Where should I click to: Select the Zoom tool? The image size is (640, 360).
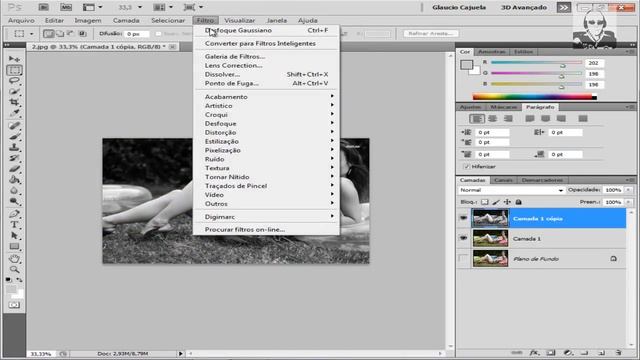(14, 269)
